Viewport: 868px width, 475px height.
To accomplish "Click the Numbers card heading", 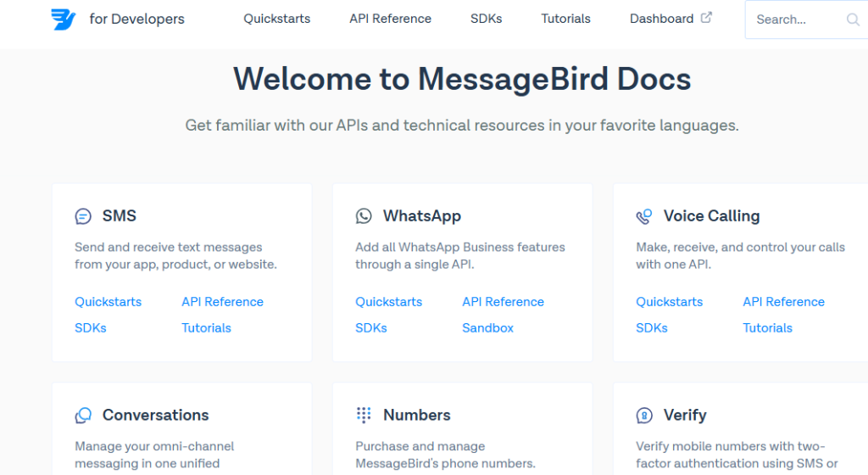I will [x=417, y=416].
